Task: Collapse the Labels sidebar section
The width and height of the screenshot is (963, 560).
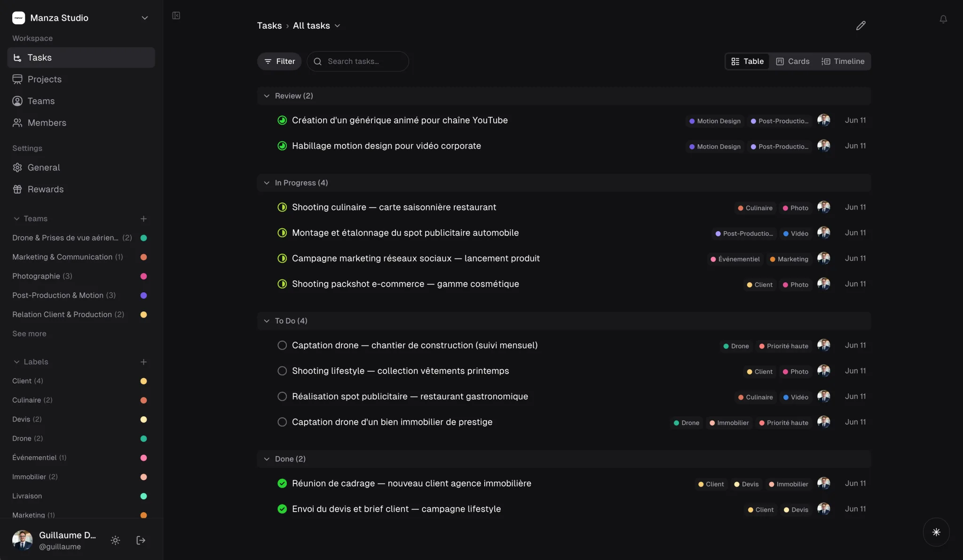Action: [16, 362]
